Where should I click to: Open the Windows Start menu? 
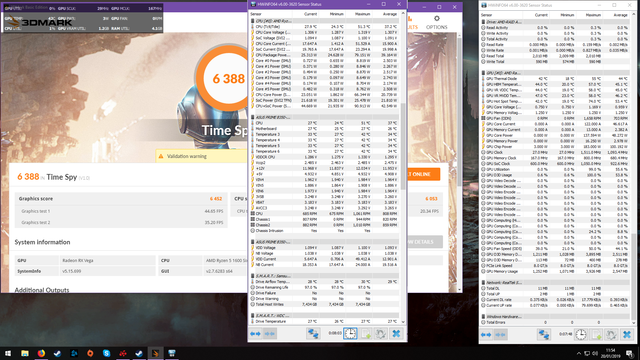(8, 353)
